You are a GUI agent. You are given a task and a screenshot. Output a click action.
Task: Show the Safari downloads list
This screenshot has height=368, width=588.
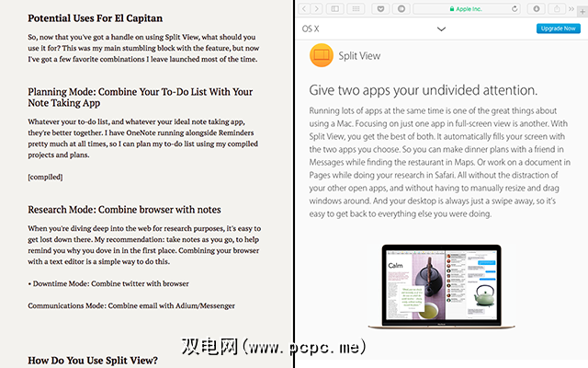(537, 8)
